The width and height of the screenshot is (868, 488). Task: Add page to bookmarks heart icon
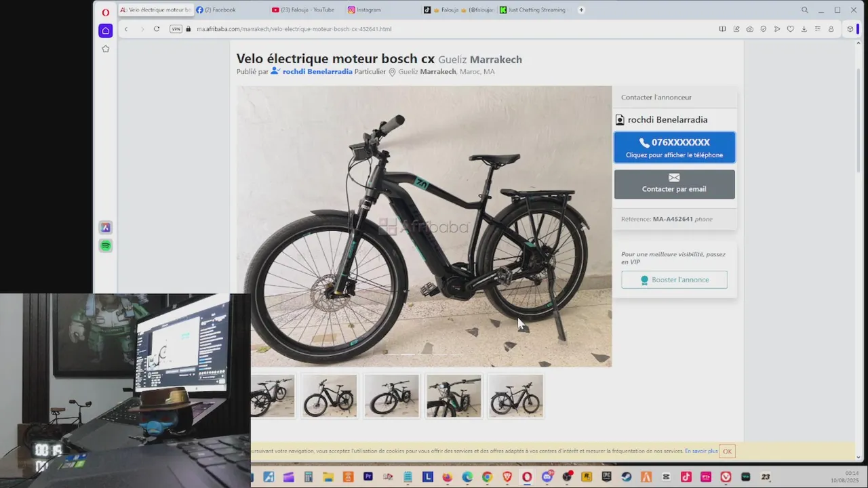pos(791,29)
